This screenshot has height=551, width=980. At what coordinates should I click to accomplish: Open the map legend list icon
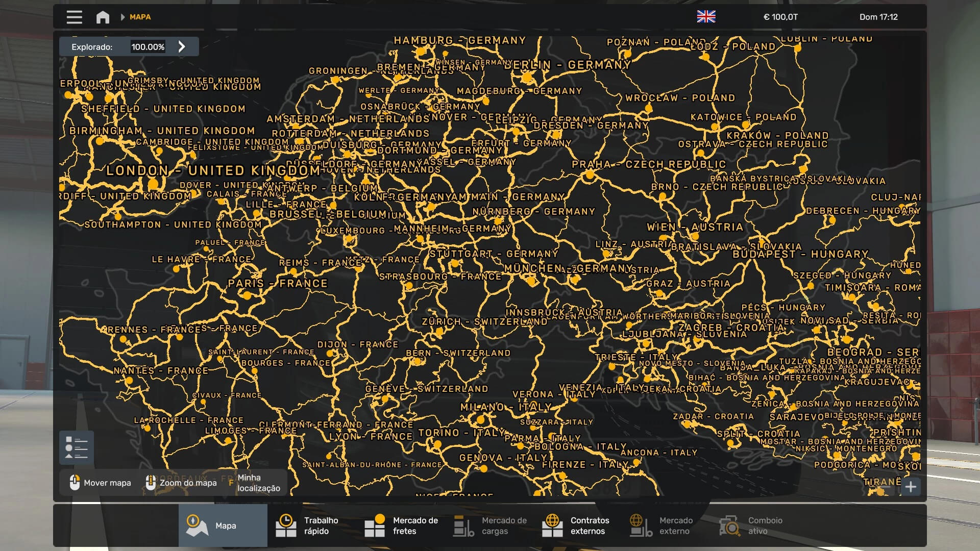77,447
